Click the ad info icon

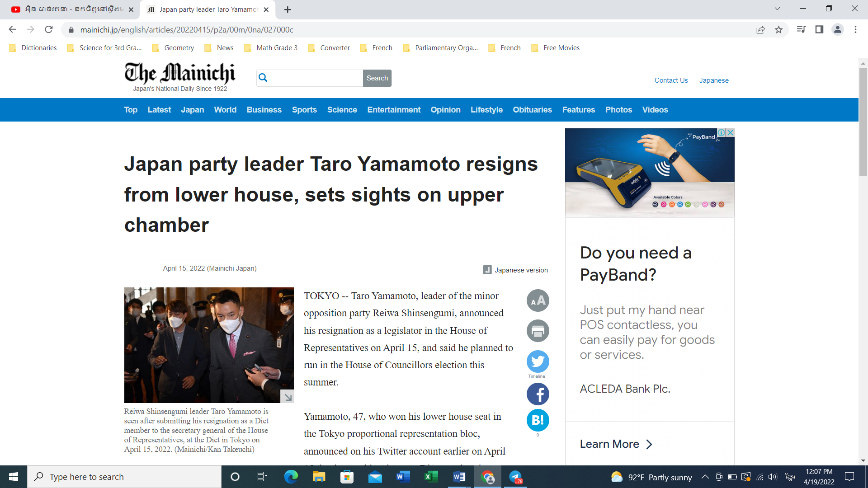(722, 132)
